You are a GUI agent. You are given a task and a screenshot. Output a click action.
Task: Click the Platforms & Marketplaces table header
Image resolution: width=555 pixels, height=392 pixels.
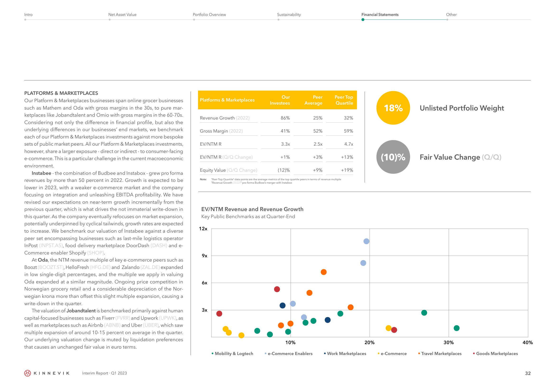(x=227, y=100)
